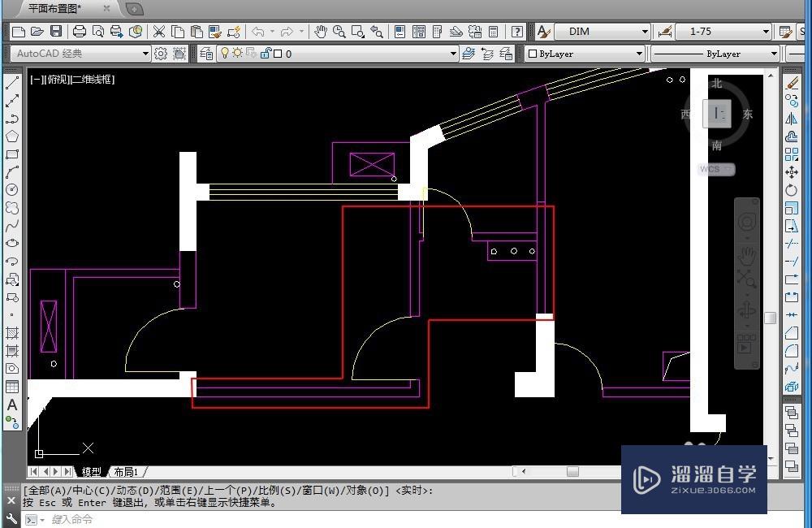This screenshot has height=528, width=812.
Task: Toggle layer 0 freeze sun icon
Action: (x=238, y=53)
